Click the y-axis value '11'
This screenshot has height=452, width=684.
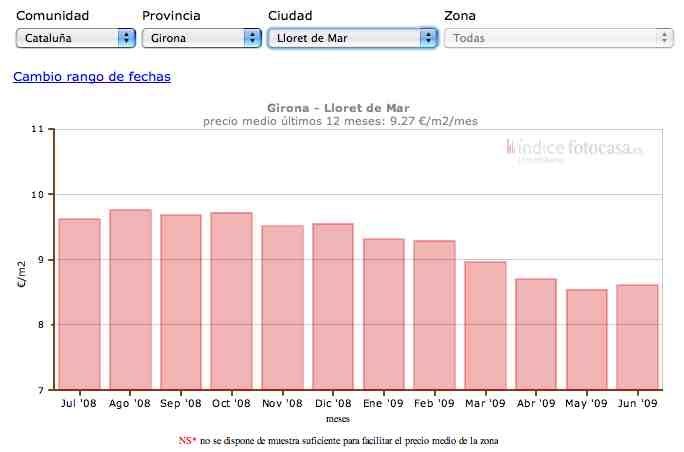point(38,129)
